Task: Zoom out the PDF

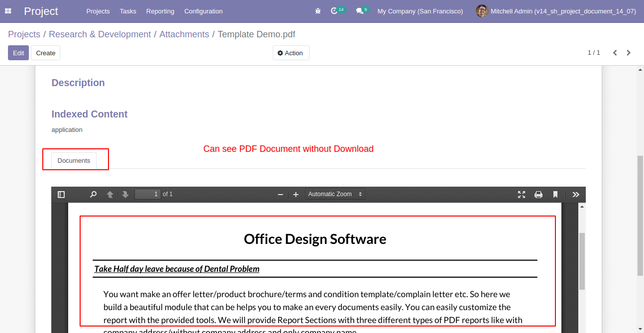Action: 280,194
